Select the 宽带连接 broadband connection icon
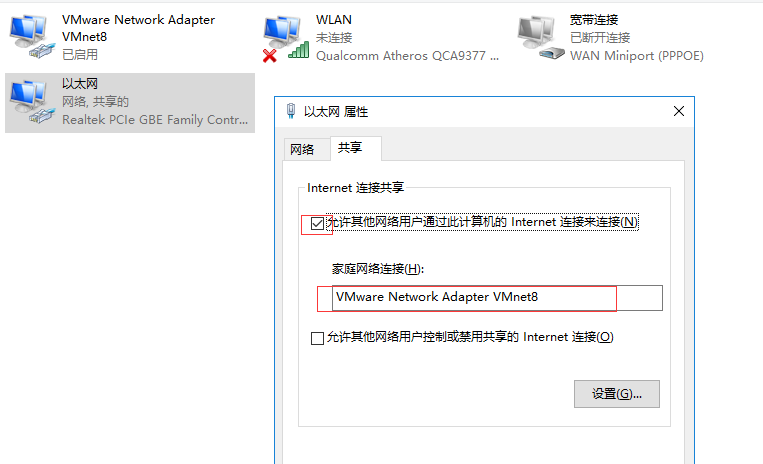The image size is (763, 464). point(539,36)
